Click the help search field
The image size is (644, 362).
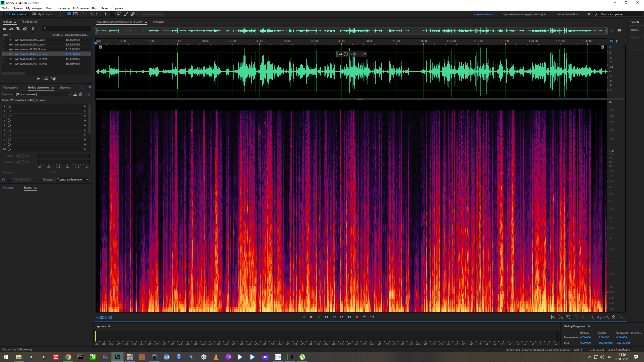pos(619,14)
